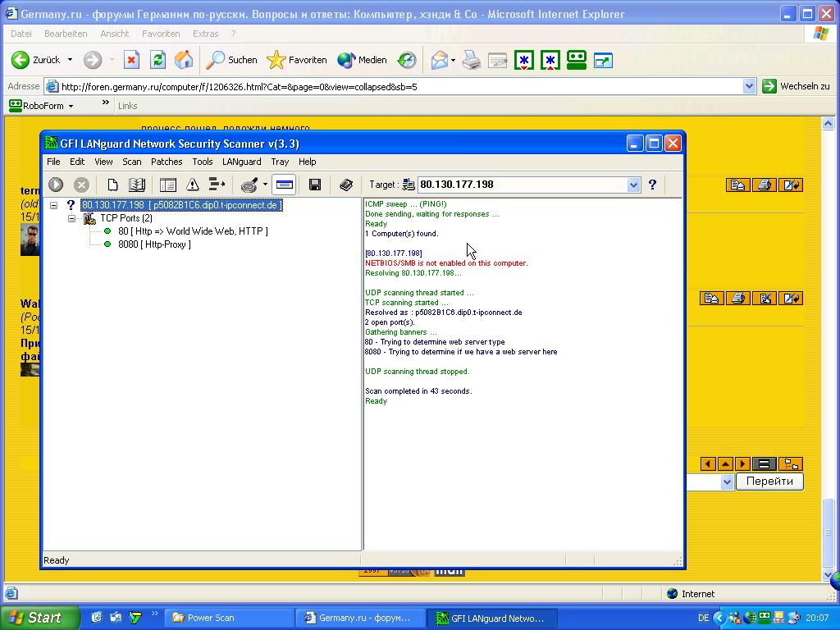Open Internet Explorer's Datei menu
This screenshot has width=840, height=630.
21,34
